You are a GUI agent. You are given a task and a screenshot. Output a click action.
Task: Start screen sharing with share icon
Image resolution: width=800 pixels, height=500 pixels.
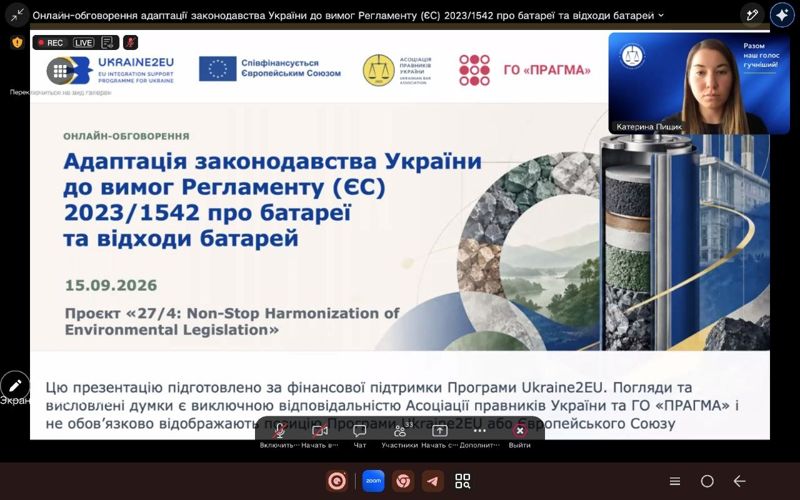pyautogui.click(x=439, y=435)
